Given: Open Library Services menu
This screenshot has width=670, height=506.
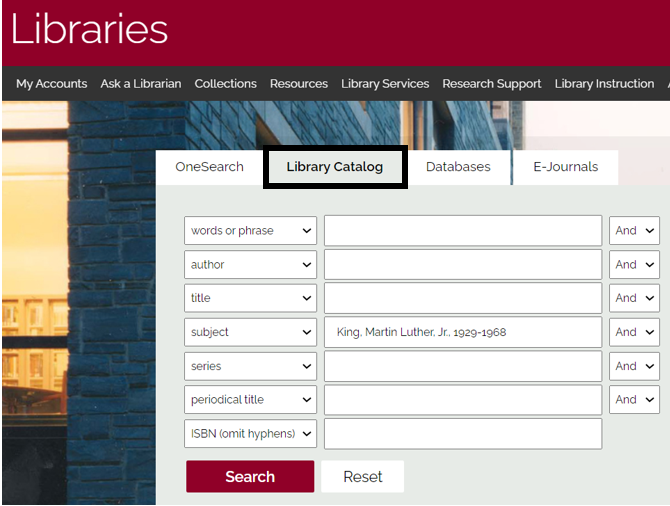Looking at the screenshot, I should [385, 84].
